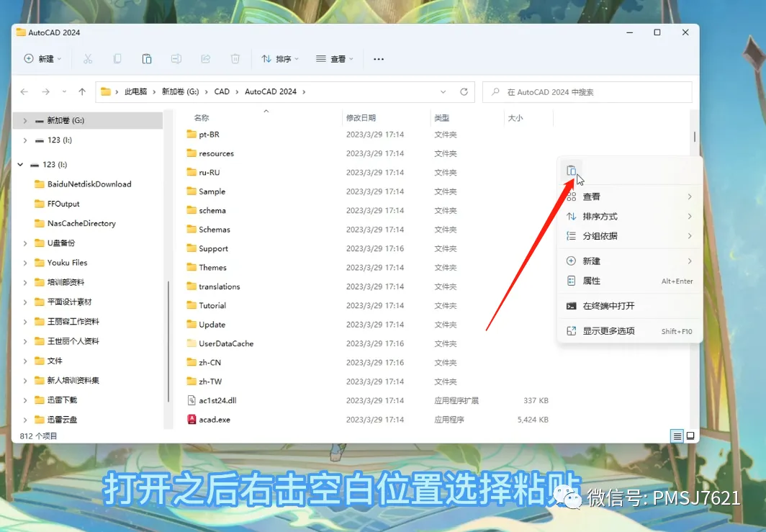Click the rename icon in toolbar
This screenshot has width=766, height=532.
176,59
